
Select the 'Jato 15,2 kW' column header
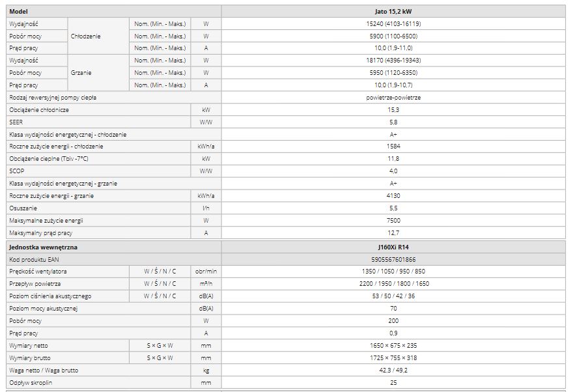coord(393,12)
